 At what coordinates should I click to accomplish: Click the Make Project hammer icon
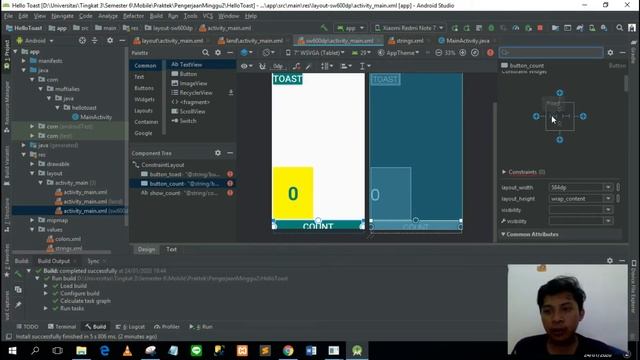324,28
